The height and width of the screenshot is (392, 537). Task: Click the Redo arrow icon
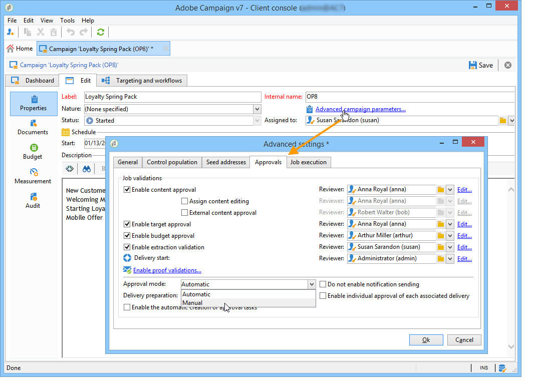pyautogui.click(x=84, y=32)
